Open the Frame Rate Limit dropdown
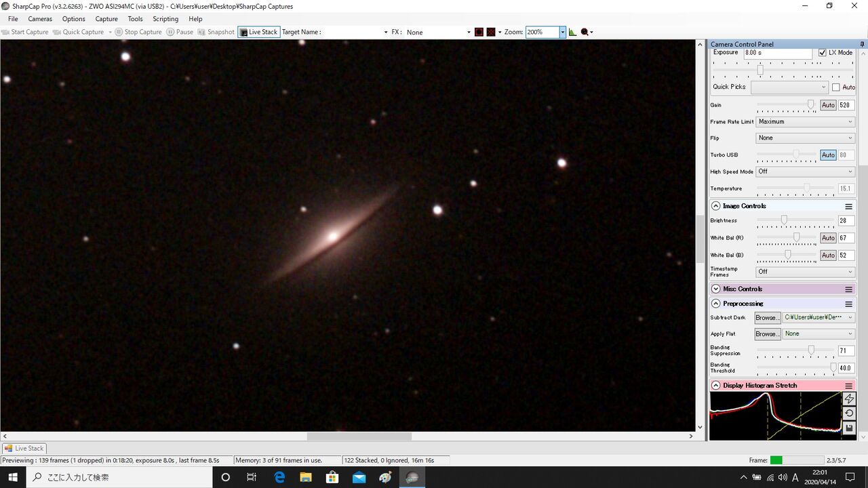The width and height of the screenshot is (868, 488). coord(806,122)
